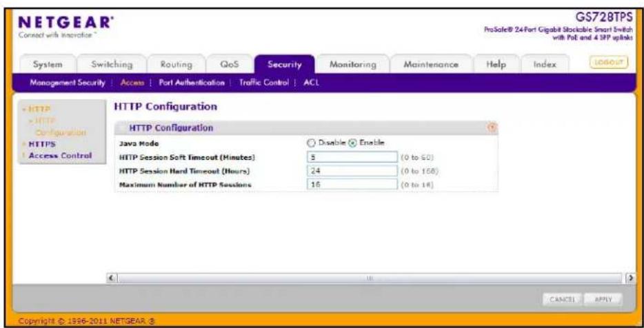This screenshot has height=328, width=644.
Task: Click the Java Mode label
Action: click(139, 143)
